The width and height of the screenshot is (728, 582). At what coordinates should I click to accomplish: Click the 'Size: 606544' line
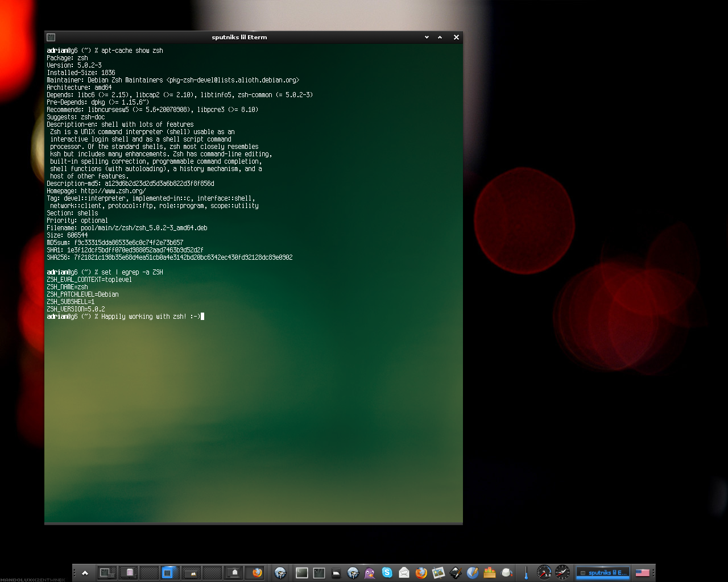point(67,235)
